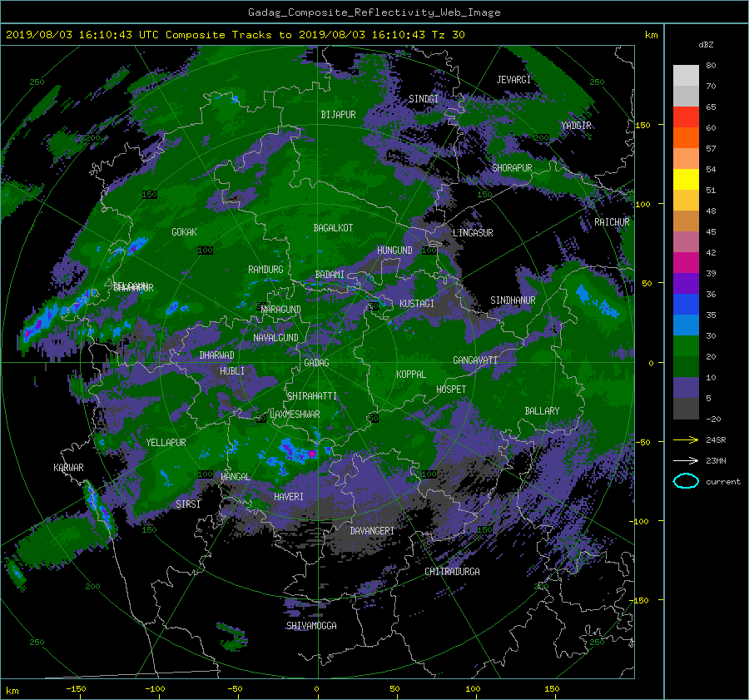Screen dimensions: 749x700
Task: Click the BADAMI city label
Action: [330, 275]
